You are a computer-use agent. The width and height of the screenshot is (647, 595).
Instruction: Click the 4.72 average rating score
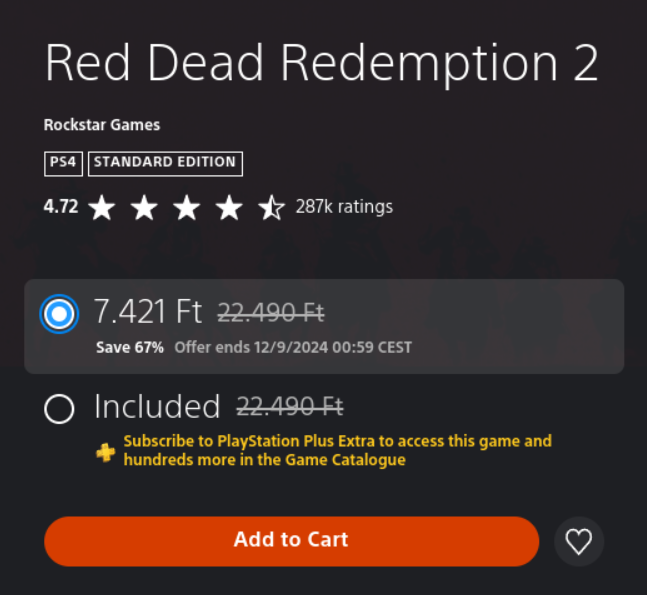(61, 207)
